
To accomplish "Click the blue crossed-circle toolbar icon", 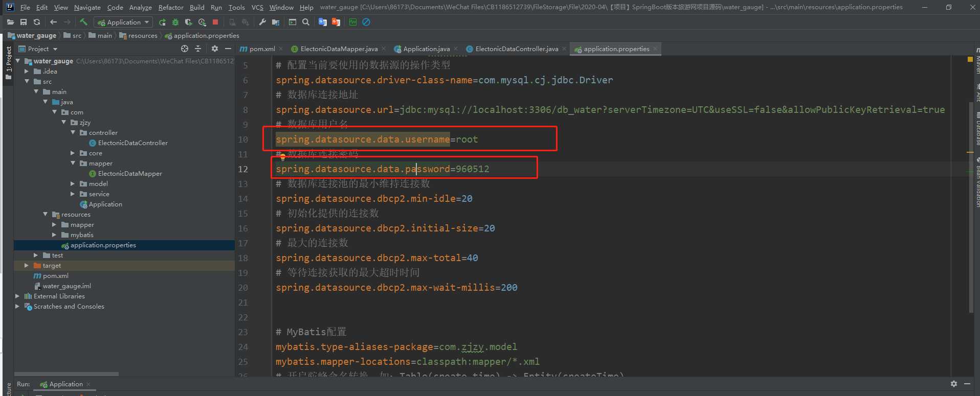I will [x=366, y=22].
